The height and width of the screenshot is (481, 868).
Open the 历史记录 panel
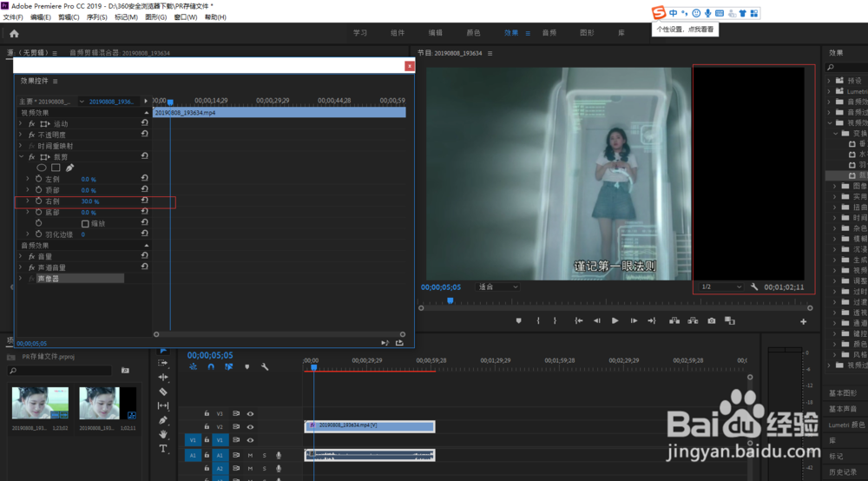coord(843,472)
